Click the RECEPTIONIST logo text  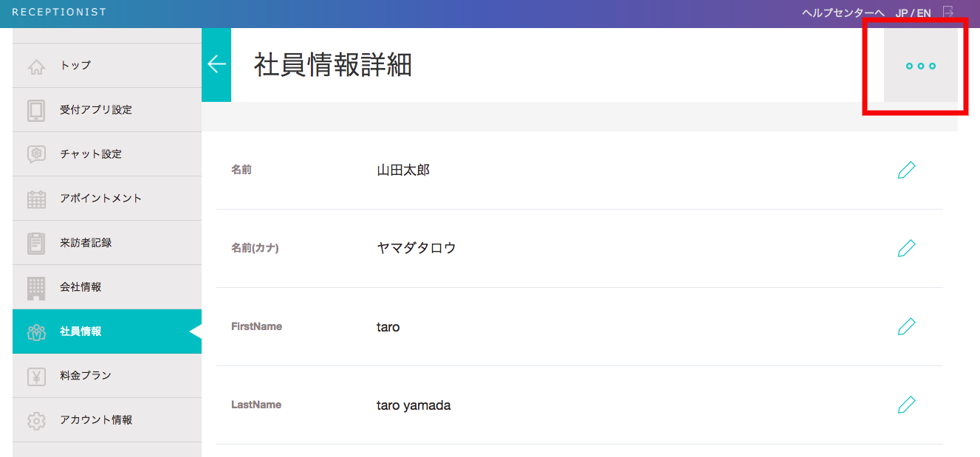click(59, 12)
